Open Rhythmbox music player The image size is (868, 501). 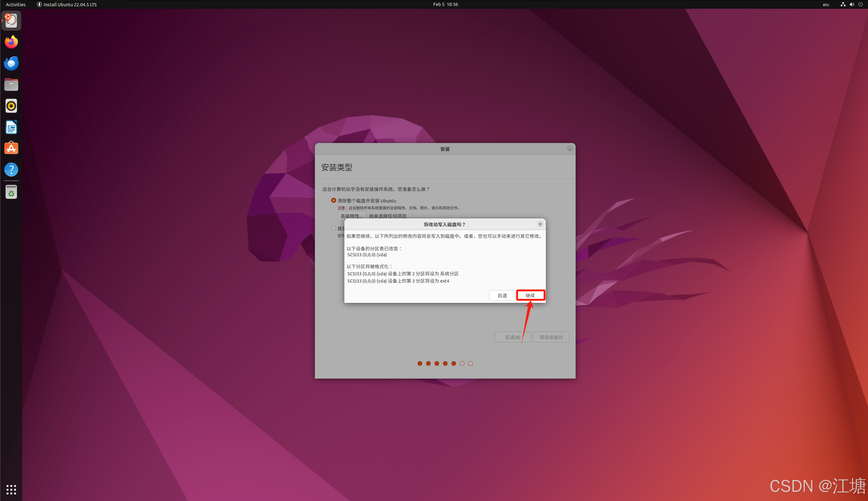[11, 106]
